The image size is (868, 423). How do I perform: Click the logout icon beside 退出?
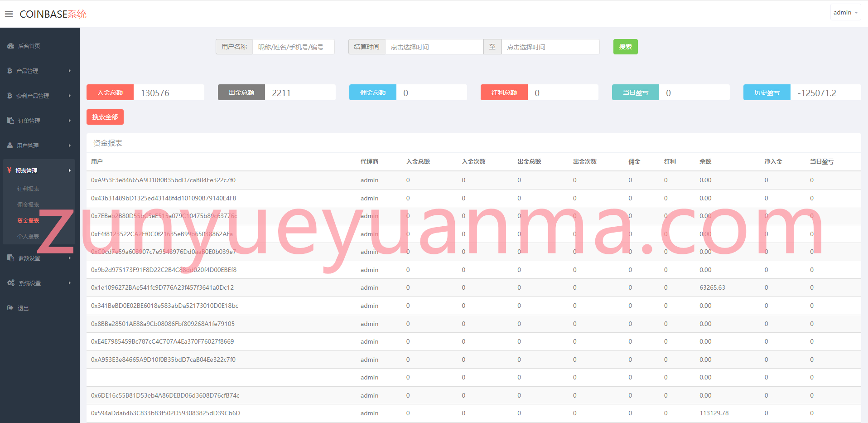pos(10,308)
